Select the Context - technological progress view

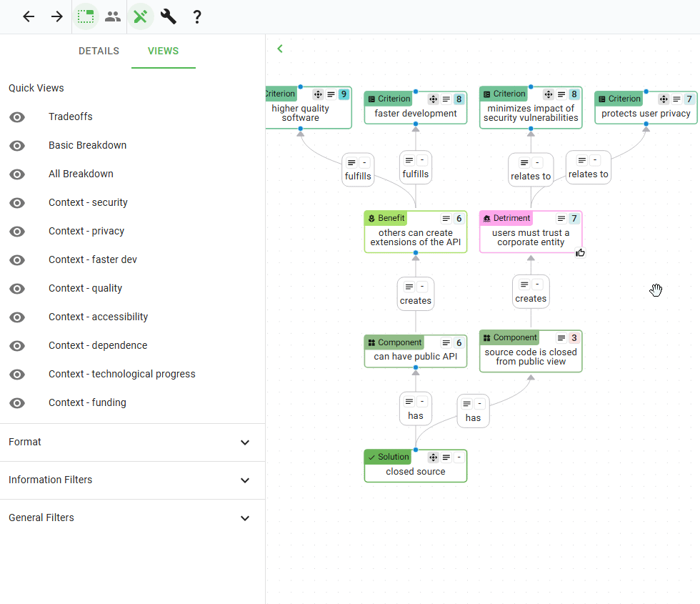pyautogui.click(x=122, y=374)
